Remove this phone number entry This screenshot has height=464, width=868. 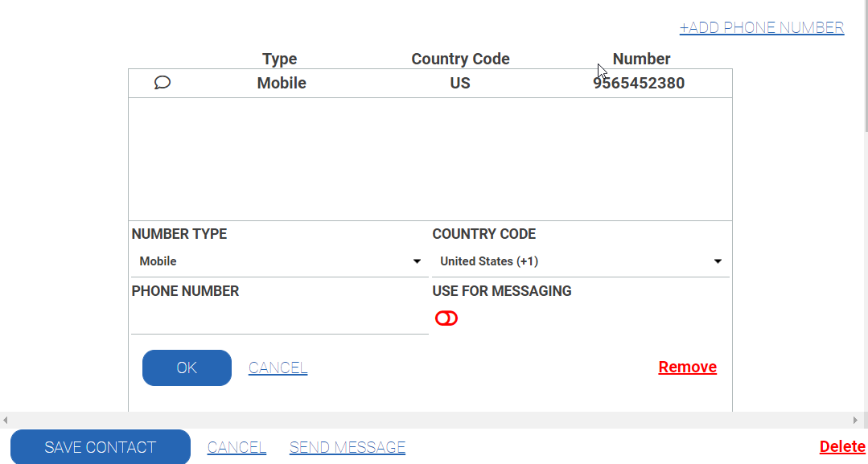687,368
